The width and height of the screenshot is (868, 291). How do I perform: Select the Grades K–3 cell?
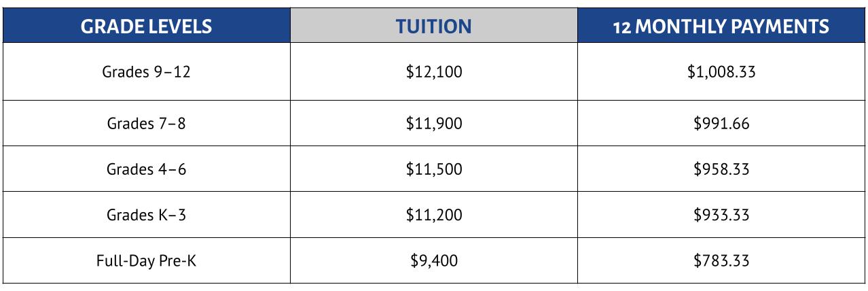146,215
